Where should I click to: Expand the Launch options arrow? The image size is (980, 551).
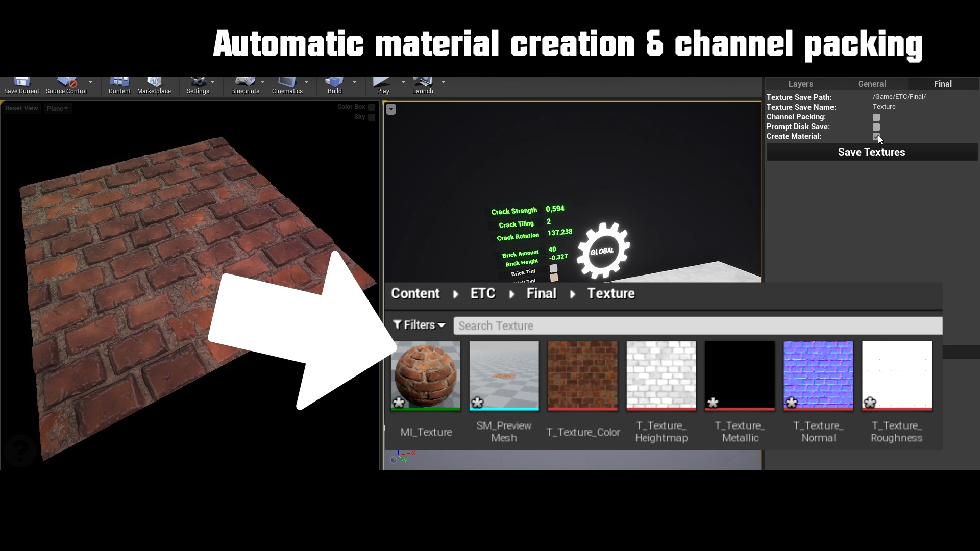click(443, 81)
